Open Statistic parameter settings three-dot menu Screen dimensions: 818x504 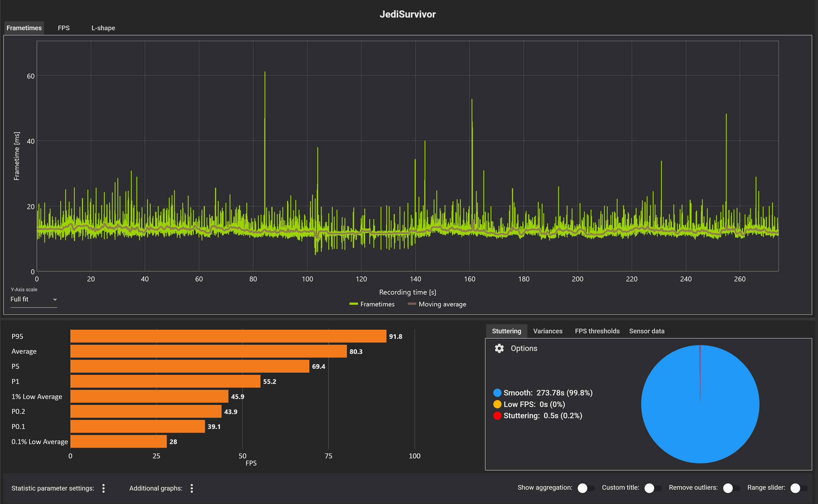(x=103, y=488)
